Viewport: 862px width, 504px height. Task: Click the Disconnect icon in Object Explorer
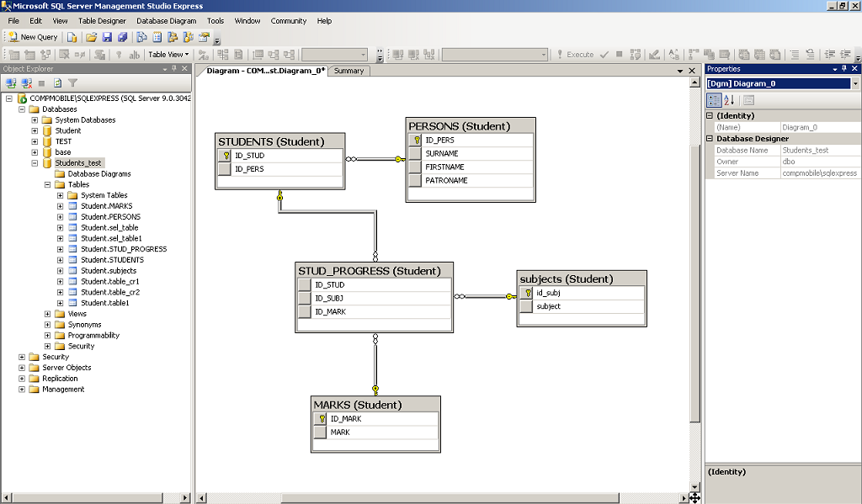click(x=26, y=83)
